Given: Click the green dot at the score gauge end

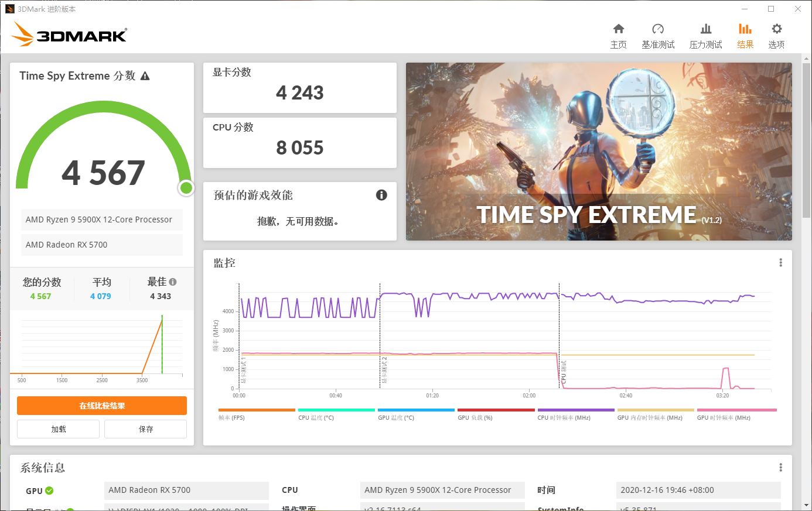Looking at the screenshot, I should click(186, 187).
